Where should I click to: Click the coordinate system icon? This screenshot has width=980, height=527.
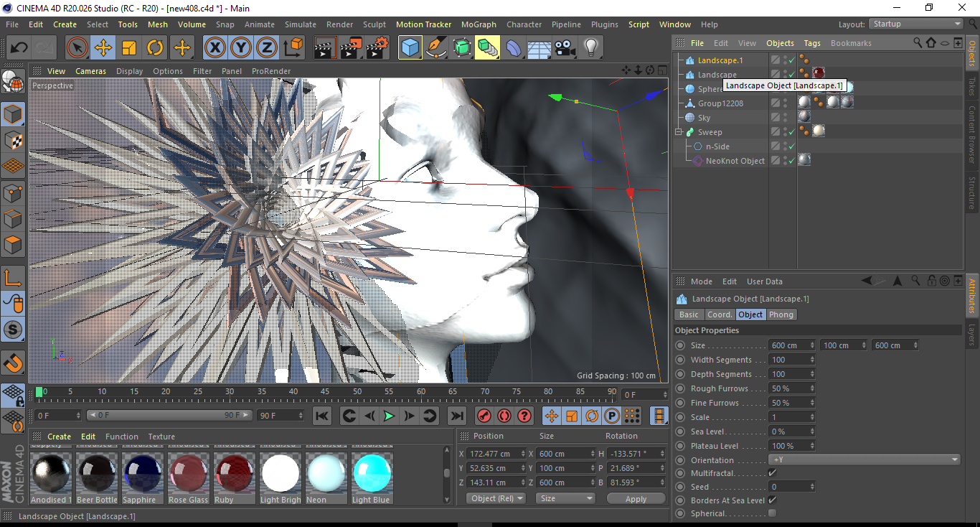(293, 48)
